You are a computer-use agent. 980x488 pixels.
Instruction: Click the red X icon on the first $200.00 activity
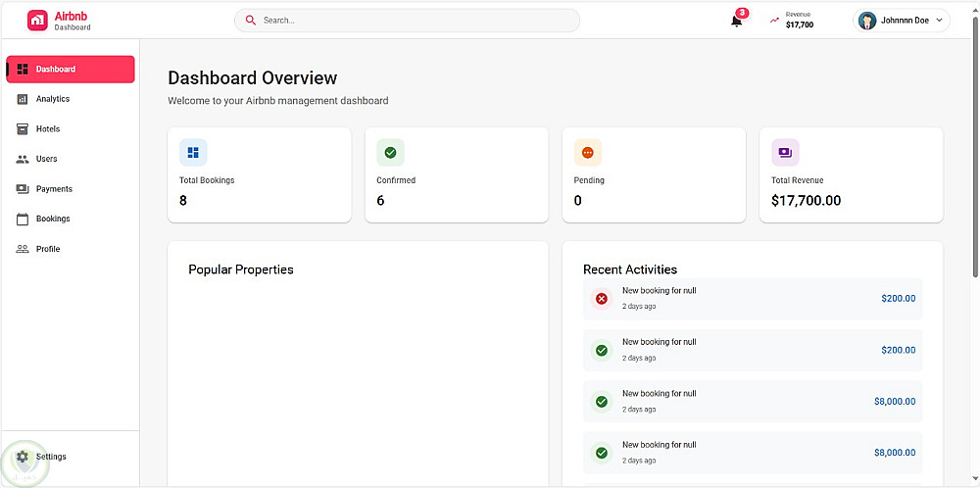(602, 299)
